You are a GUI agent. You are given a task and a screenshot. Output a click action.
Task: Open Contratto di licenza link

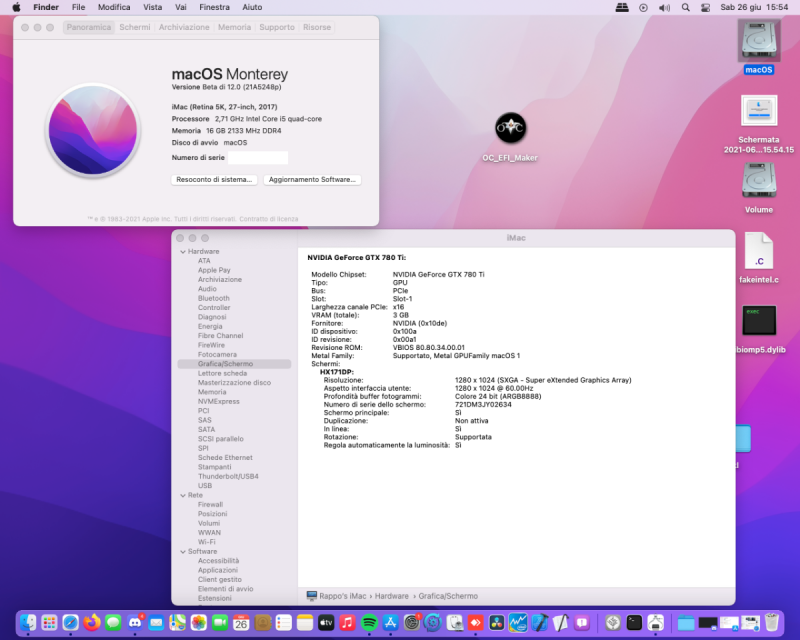point(269,219)
